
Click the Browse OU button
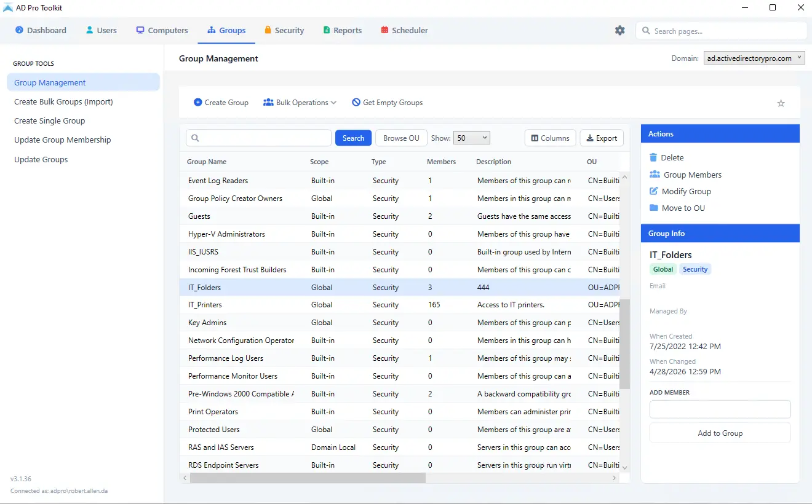pyautogui.click(x=401, y=138)
